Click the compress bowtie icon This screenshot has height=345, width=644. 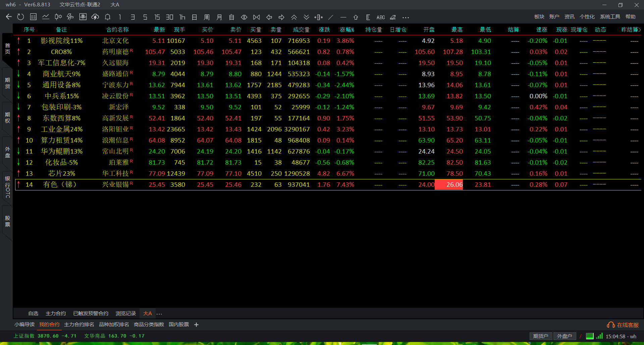point(257,17)
